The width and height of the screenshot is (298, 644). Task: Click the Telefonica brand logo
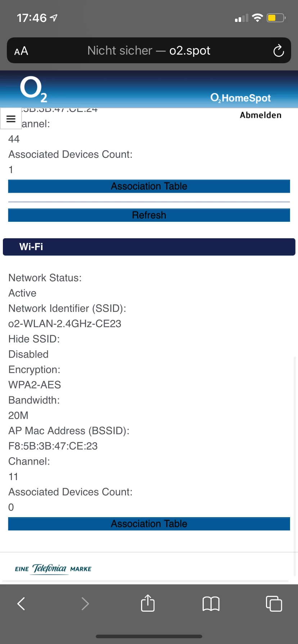tap(53, 569)
